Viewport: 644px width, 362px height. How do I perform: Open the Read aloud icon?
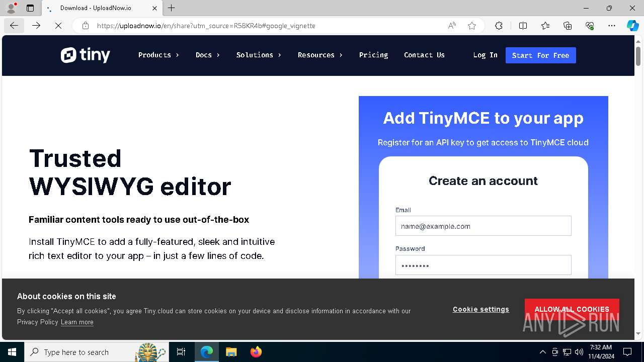point(452,26)
